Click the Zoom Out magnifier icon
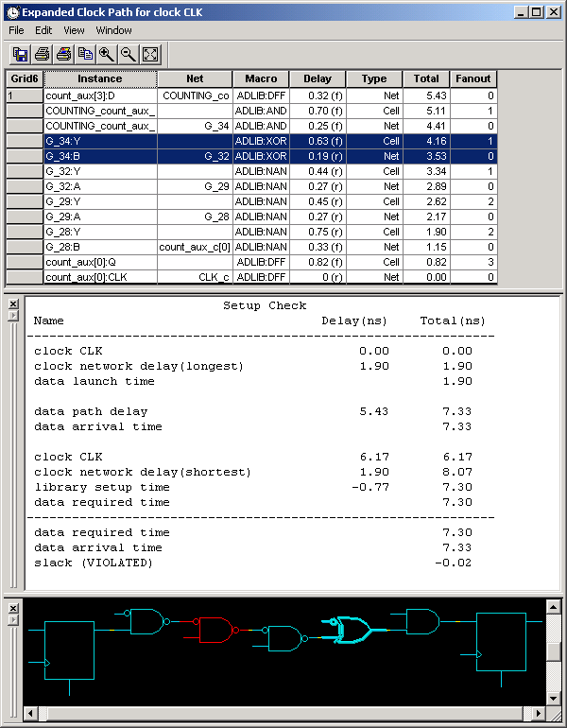 click(x=129, y=54)
